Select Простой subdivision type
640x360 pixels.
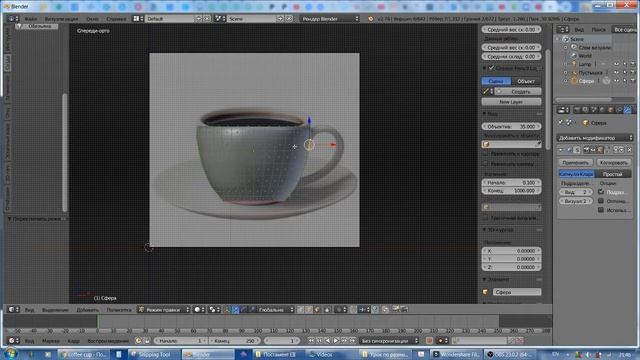[613, 174]
